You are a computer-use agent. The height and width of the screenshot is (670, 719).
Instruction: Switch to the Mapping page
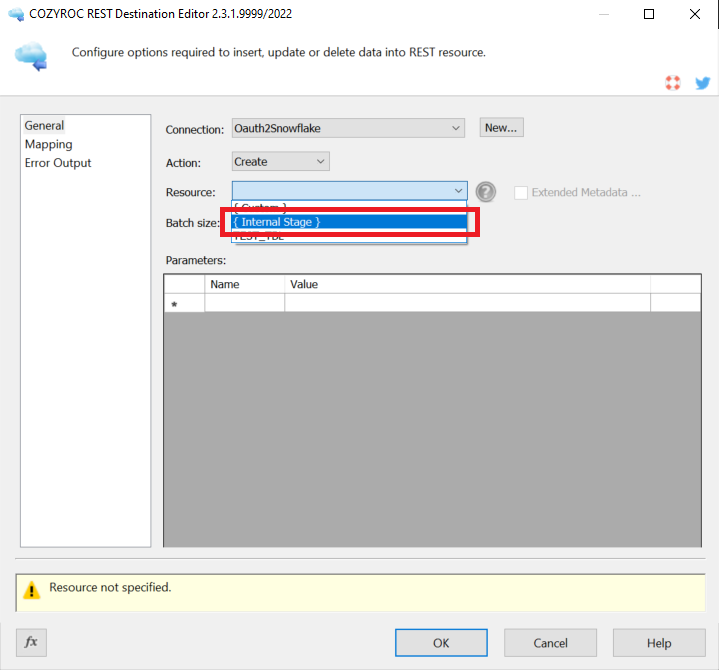click(49, 144)
